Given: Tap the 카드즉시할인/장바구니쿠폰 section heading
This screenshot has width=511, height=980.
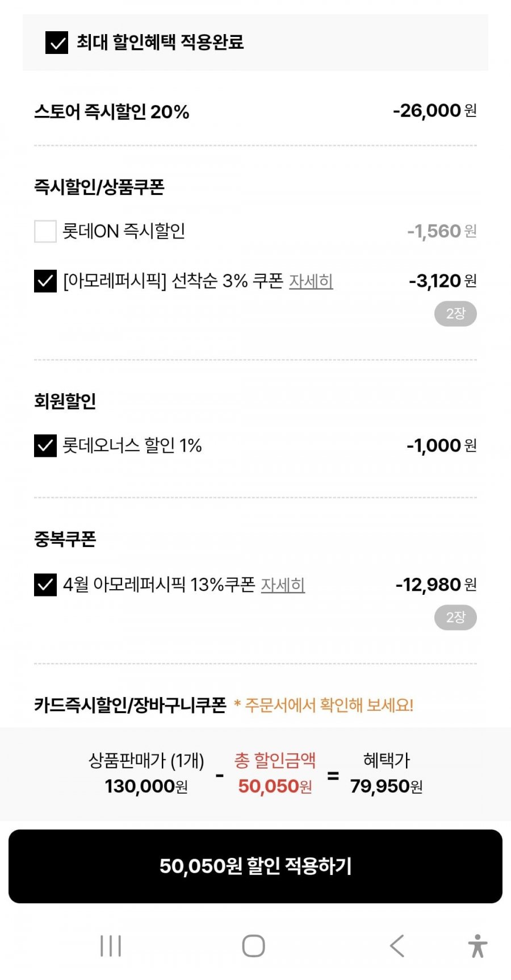Looking at the screenshot, I should coord(130,705).
